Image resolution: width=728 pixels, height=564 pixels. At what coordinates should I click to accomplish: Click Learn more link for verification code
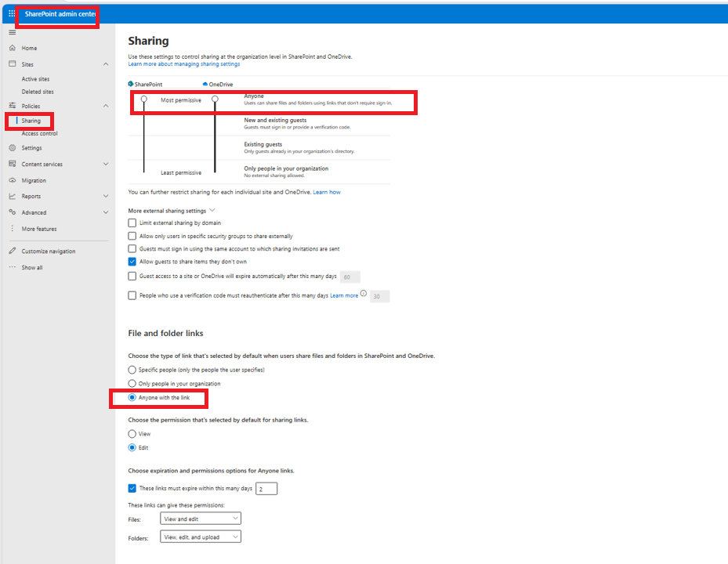click(344, 295)
